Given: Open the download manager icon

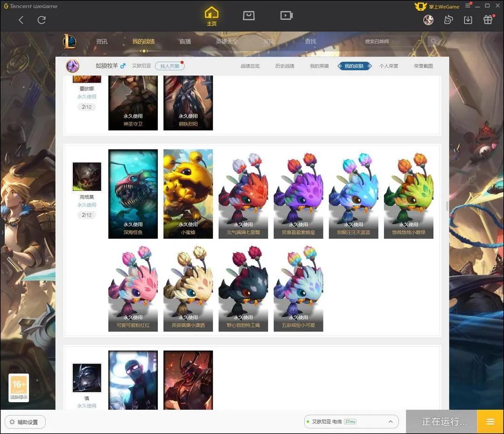Looking at the screenshot, I should coord(468,20).
